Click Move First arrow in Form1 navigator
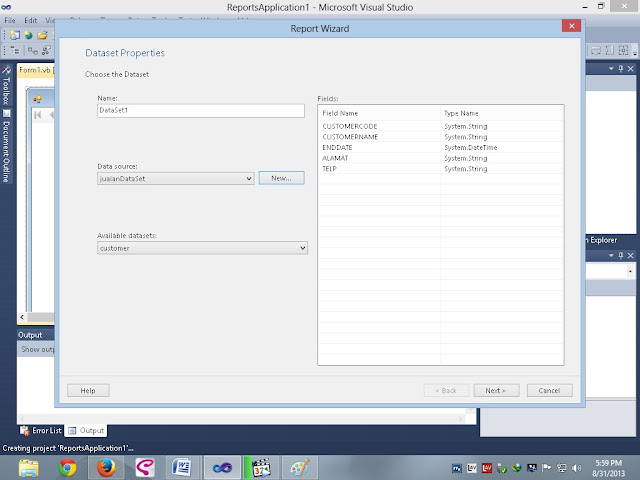 [38, 115]
